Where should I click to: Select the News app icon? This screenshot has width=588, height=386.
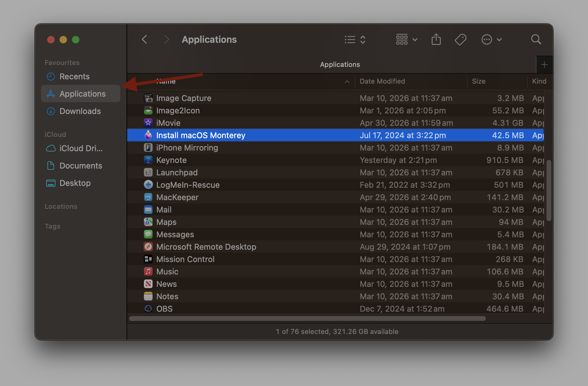(x=148, y=284)
